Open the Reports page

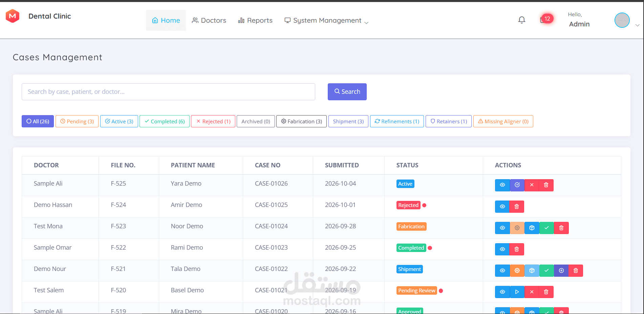(255, 20)
